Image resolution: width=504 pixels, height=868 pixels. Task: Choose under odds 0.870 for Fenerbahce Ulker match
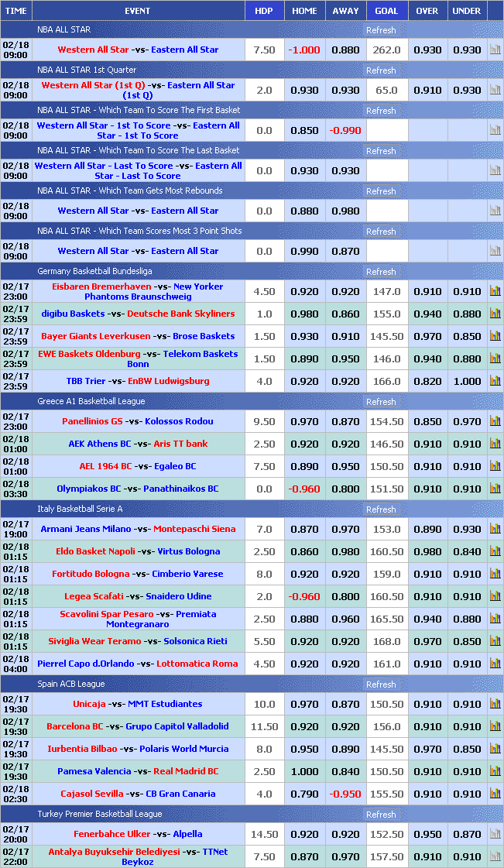466,834
